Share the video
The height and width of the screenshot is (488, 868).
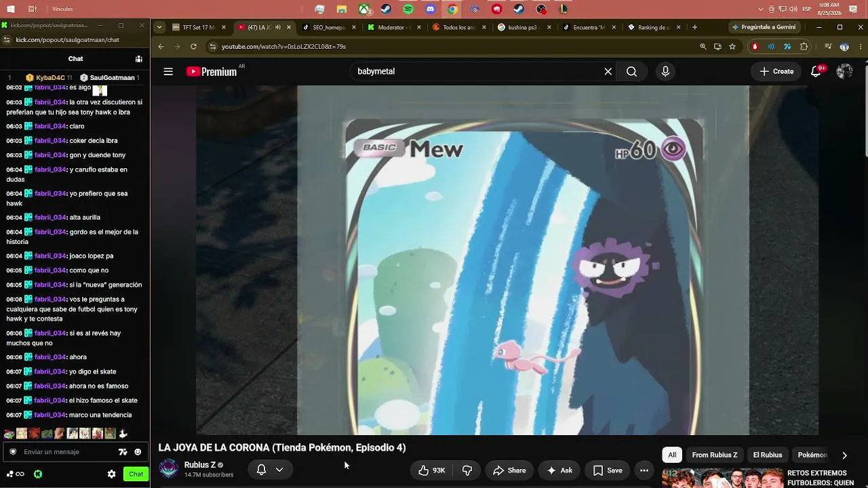509,470
